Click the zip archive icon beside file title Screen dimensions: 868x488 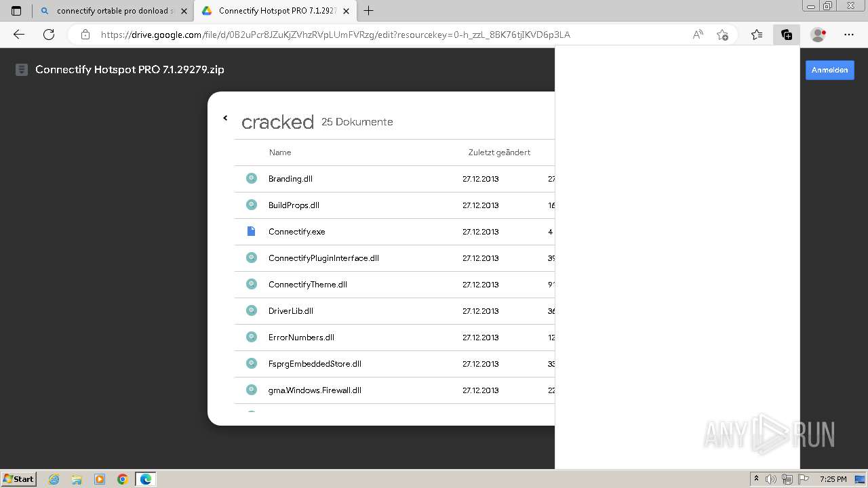[22, 70]
